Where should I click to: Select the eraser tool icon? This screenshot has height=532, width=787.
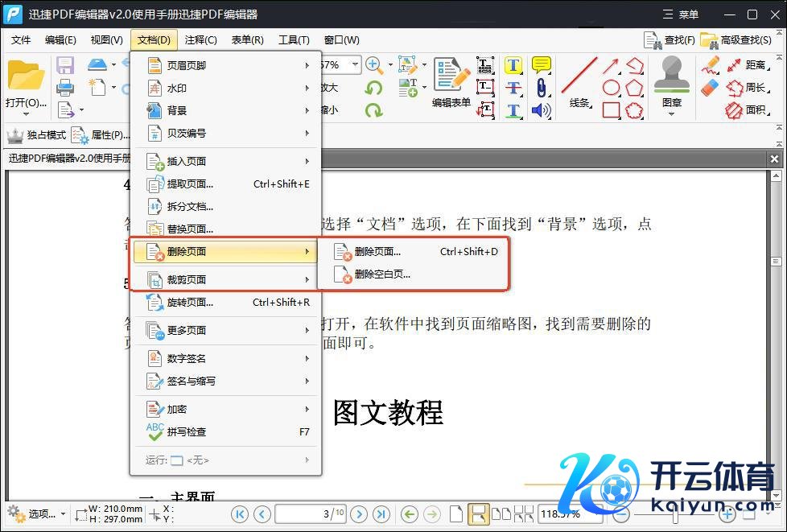pyautogui.click(x=710, y=88)
